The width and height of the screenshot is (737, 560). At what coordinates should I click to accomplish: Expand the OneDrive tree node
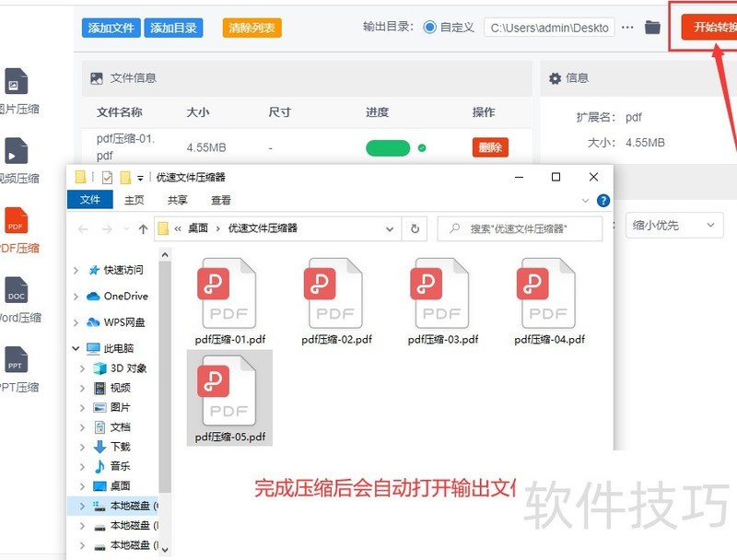[x=76, y=297]
